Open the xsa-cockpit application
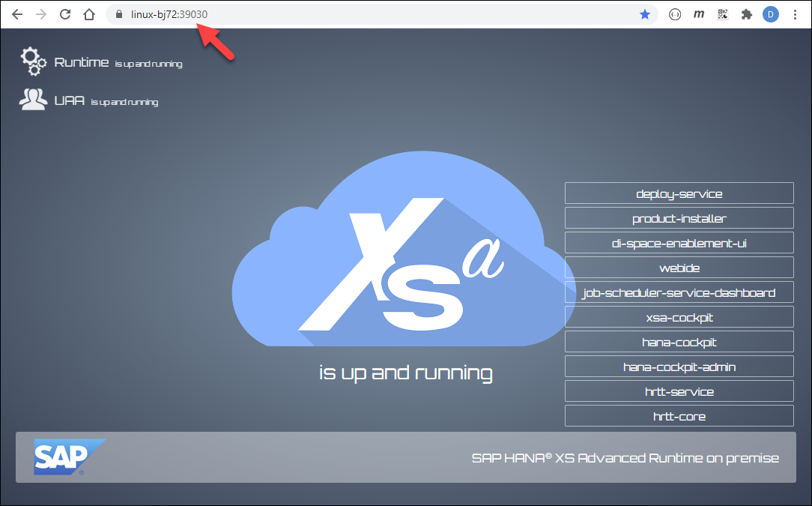812x506 pixels. pyautogui.click(x=679, y=317)
